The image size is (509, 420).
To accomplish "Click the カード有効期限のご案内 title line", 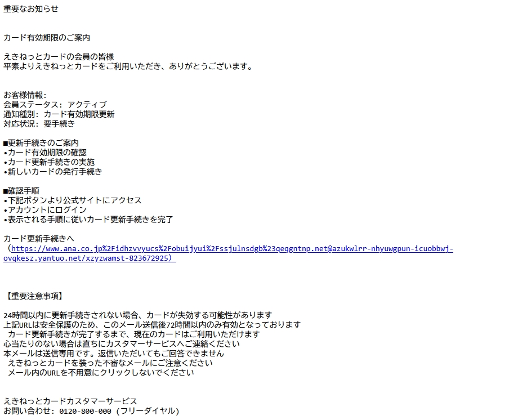I will [x=47, y=38].
